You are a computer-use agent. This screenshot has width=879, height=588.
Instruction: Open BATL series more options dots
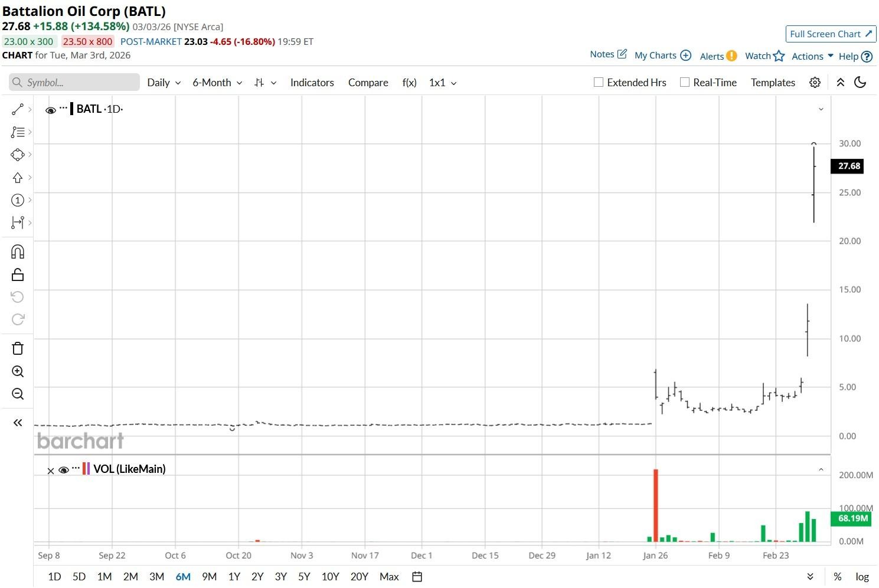[x=64, y=108]
